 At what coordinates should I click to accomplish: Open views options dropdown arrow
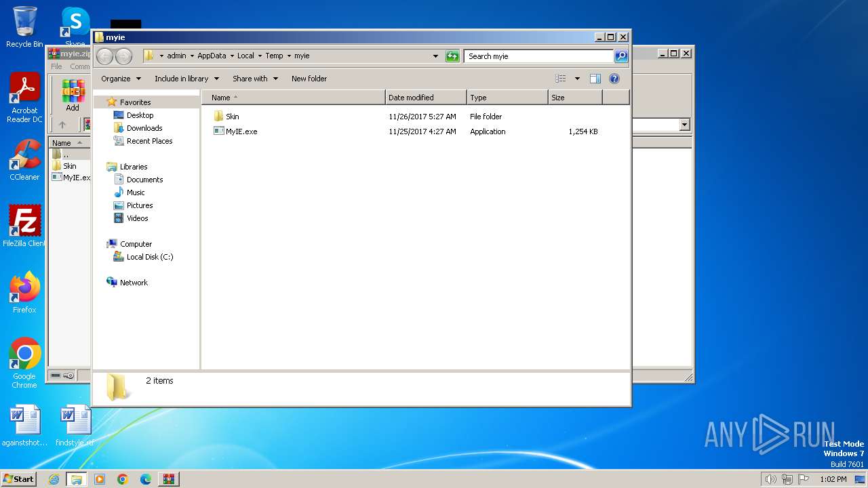coord(577,79)
